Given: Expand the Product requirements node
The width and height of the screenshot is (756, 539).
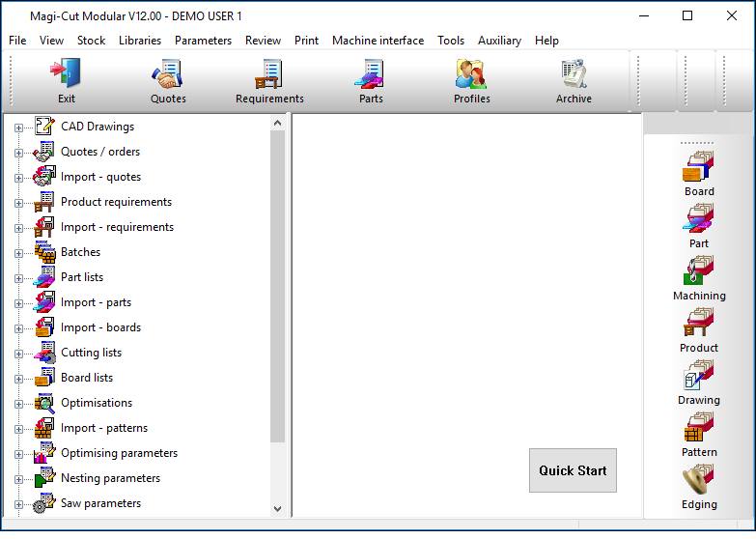Looking at the screenshot, I should 18,203.
